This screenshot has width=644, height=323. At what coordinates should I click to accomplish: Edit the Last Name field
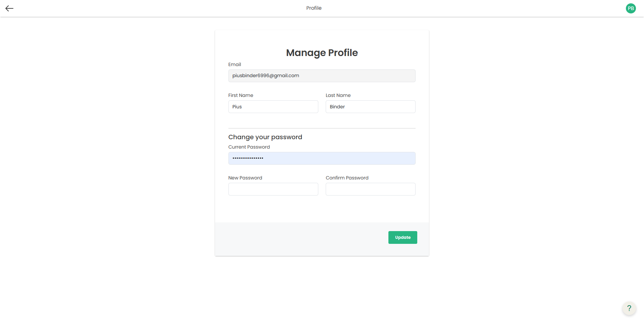click(x=371, y=107)
